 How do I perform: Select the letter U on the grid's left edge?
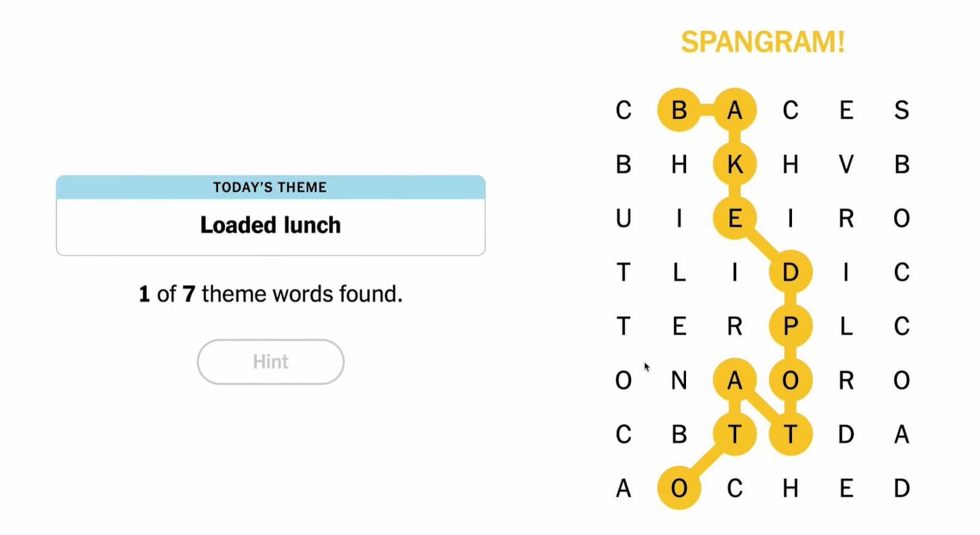pos(623,217)
